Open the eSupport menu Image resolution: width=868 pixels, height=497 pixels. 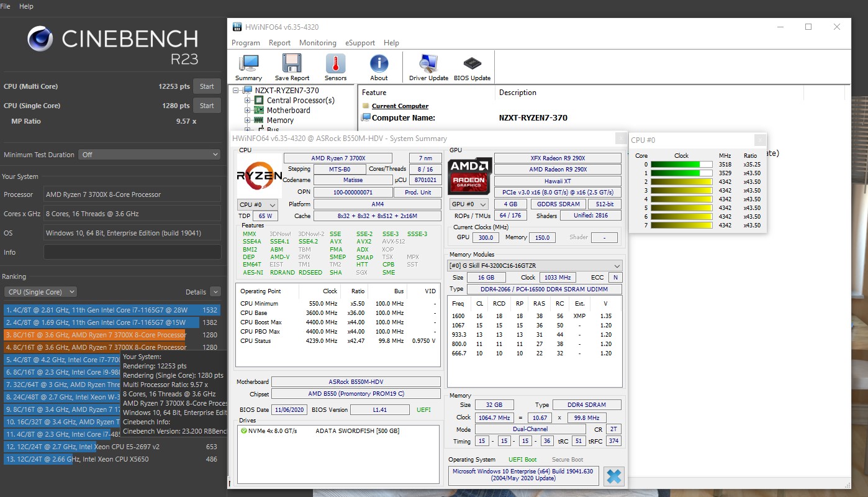[360, 43]
